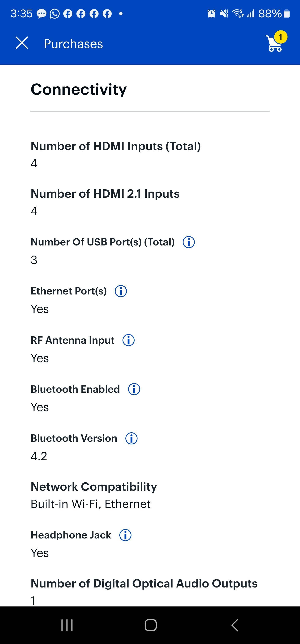Open RF Antenna Input info tooltip
The width and height of the screenshot is (300, 644).
128,340
